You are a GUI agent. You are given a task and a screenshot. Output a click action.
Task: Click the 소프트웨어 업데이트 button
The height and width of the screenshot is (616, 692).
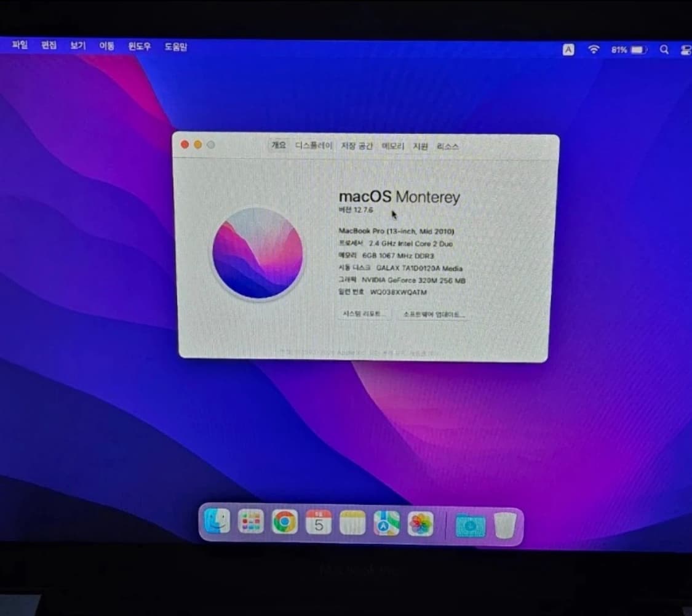(434, 314)
